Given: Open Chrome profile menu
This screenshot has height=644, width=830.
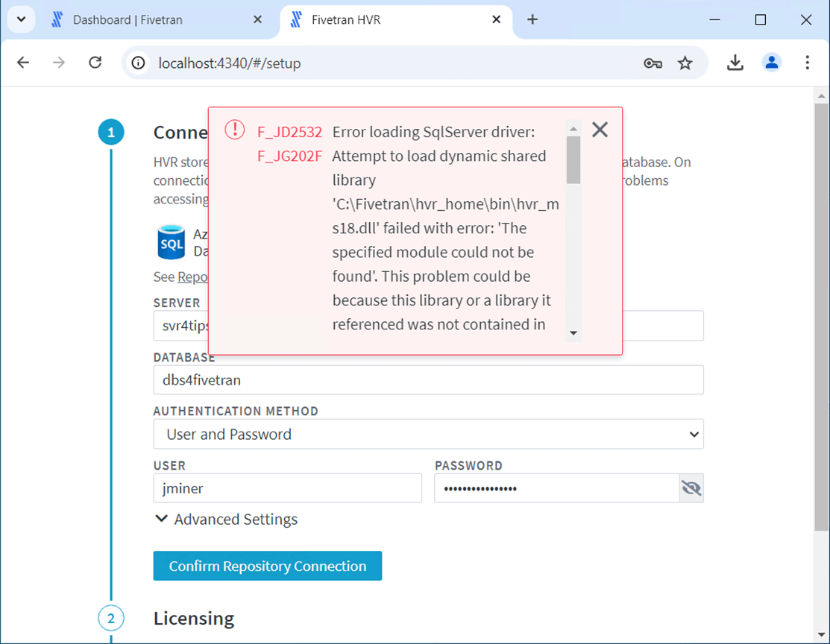Looking at the screenshot, I should click(771, 63).
